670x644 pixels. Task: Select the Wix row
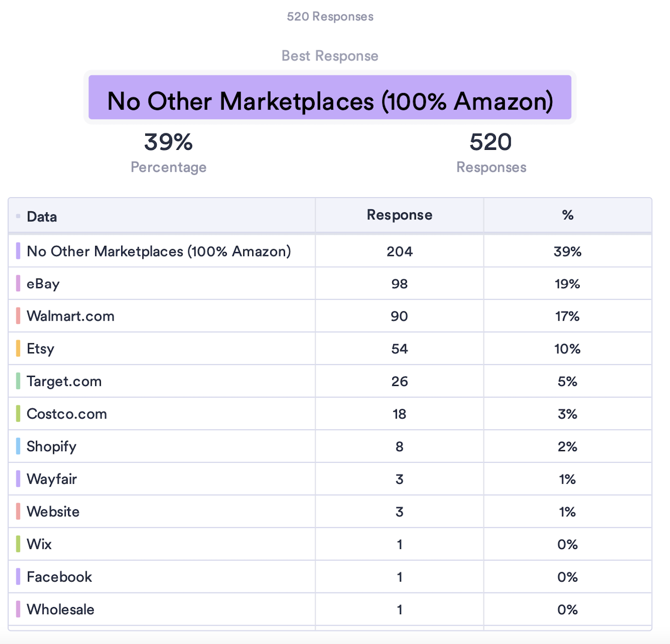click(x=330, y=544)
